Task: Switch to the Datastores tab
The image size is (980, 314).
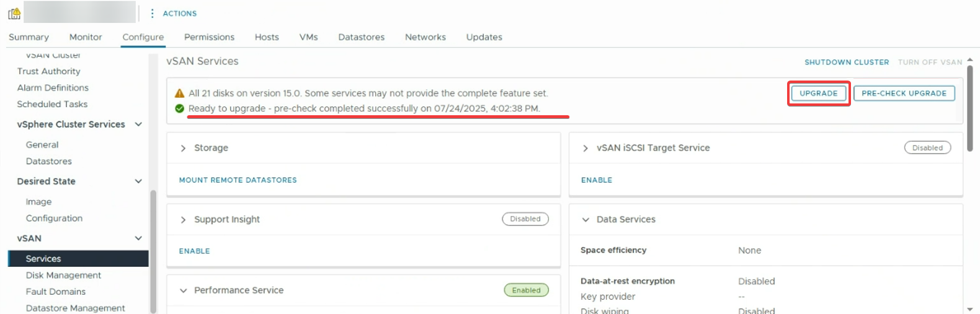Action: (x=361, y=37)
